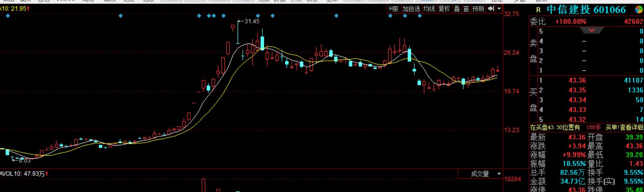Toggle the 窗 multi-window option

tap(466, 9)
